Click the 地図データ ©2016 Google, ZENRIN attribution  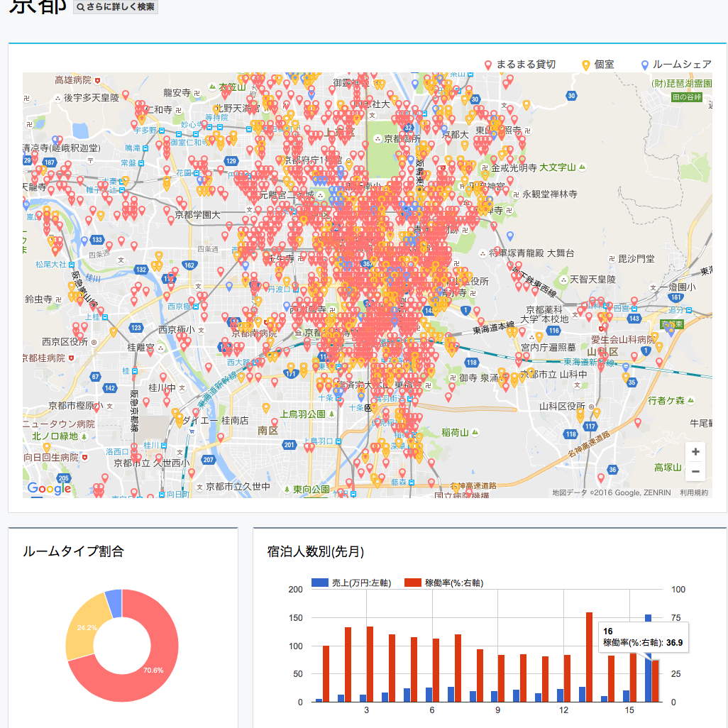[612, 492]
